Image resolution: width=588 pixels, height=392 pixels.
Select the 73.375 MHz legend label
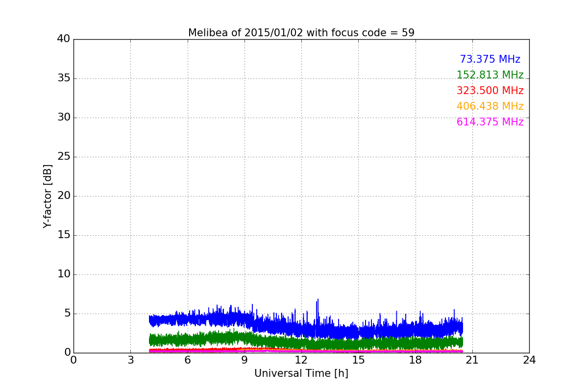490,59
